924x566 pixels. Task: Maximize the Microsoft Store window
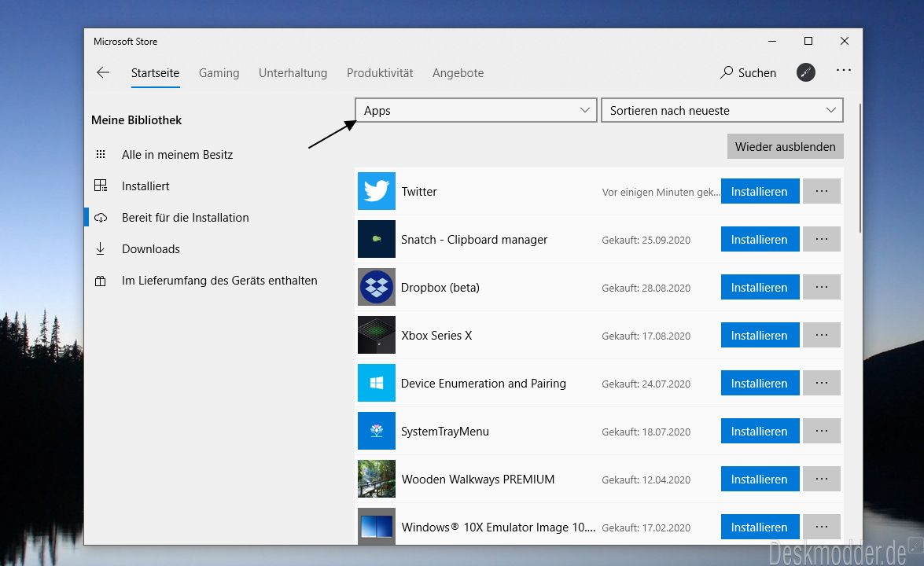[x=808, y=41]
